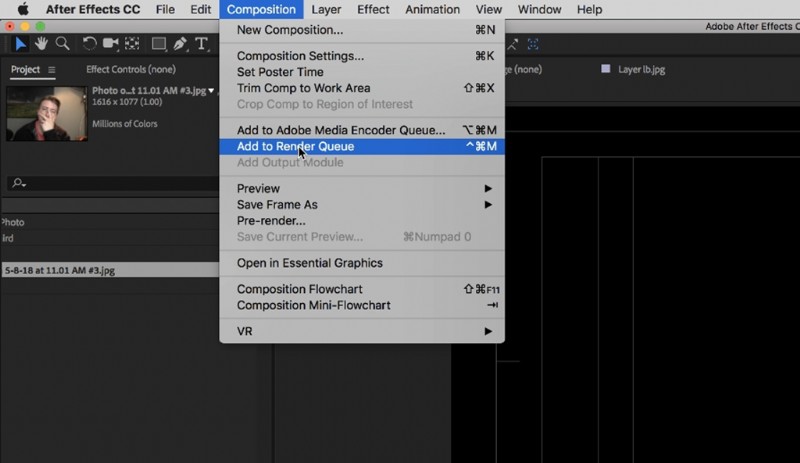
Task: Switch to Effect Controls tab
Action: tap(131, 69)
